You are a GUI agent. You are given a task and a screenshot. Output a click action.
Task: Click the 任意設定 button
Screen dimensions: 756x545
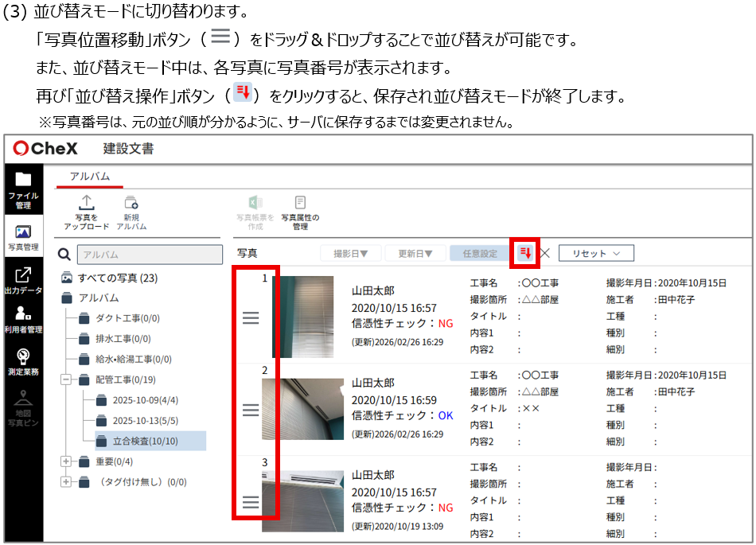480,254
